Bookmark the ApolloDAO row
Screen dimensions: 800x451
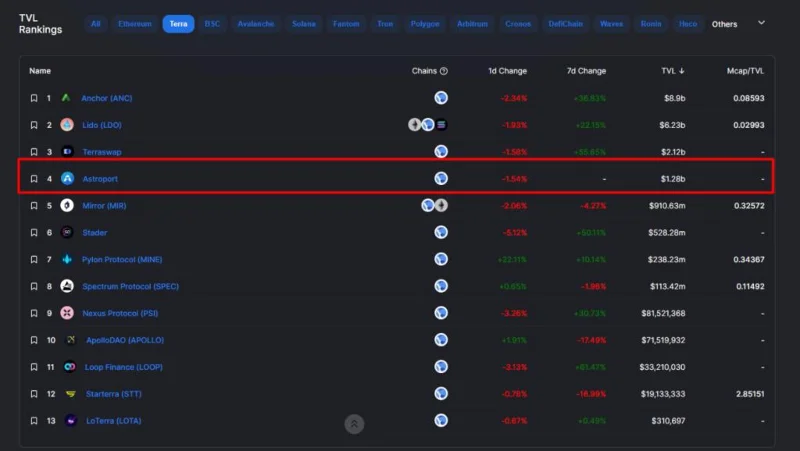pos(34,340)
